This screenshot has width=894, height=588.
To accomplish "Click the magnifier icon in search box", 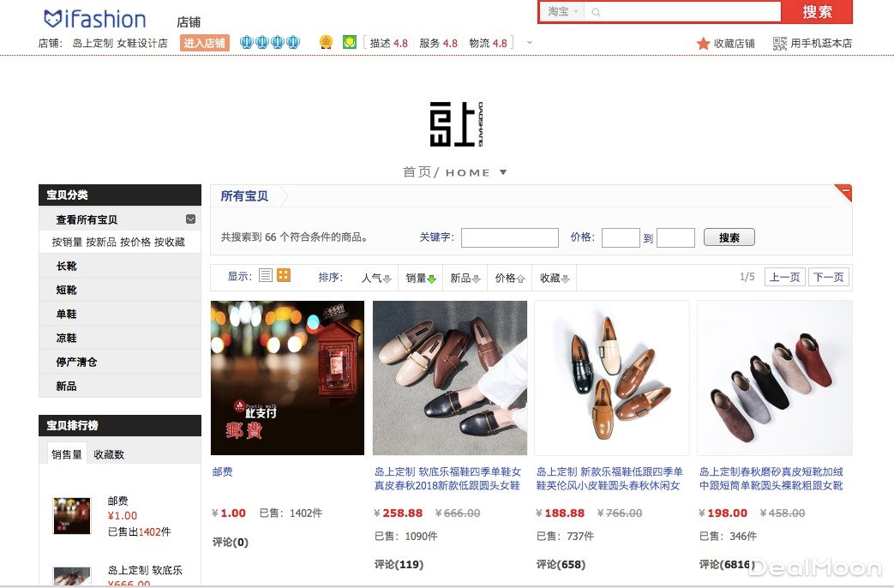I will pyautogui.click(x=596, y=12).
